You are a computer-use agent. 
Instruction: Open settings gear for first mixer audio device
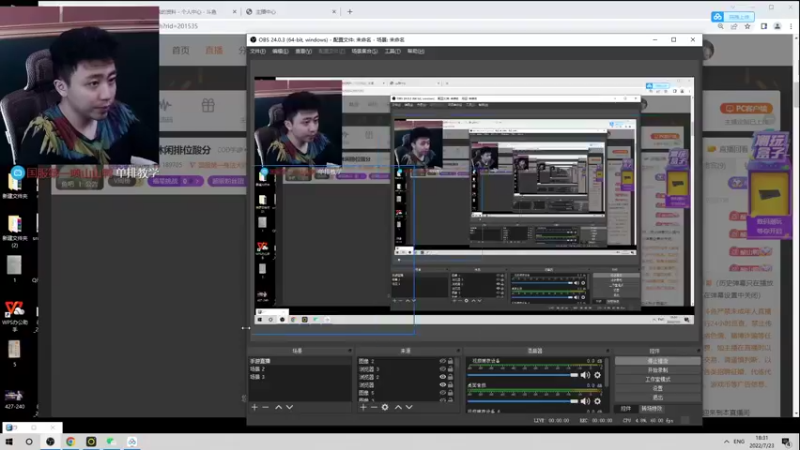tap(597, 375)
